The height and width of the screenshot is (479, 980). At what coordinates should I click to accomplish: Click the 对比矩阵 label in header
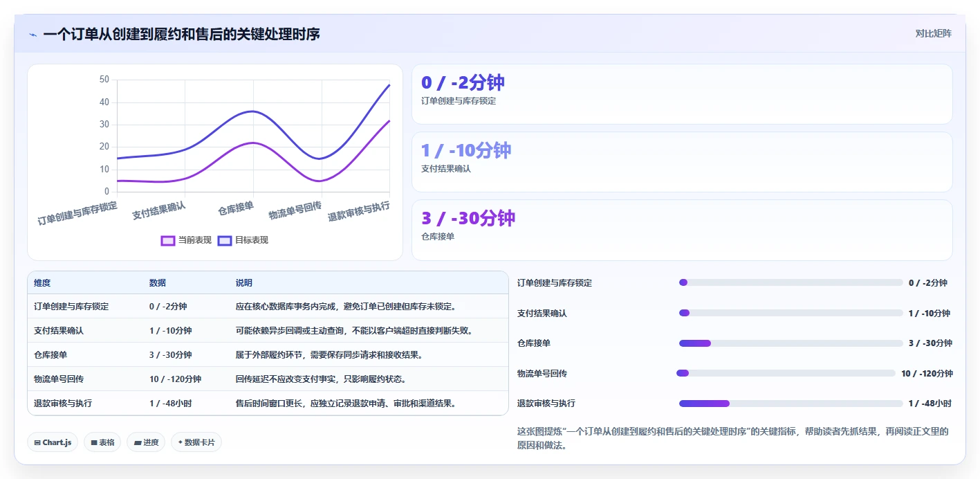click(x=933, y=33)
